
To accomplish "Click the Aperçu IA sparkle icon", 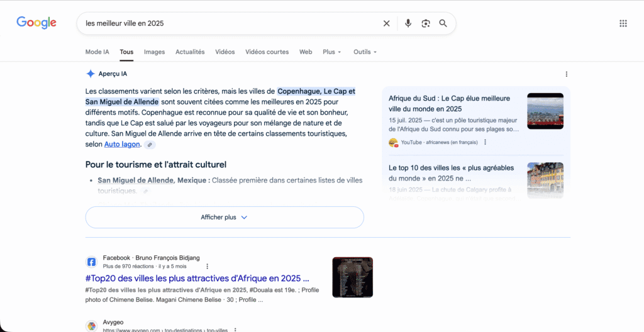I will click(91, 74).
